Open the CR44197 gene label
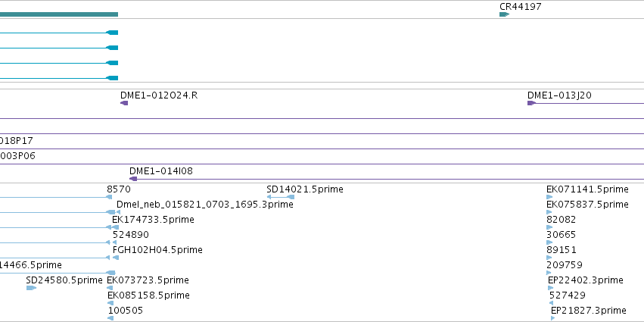The width and height of the screenshot is (644, 322). pos(521,7)
